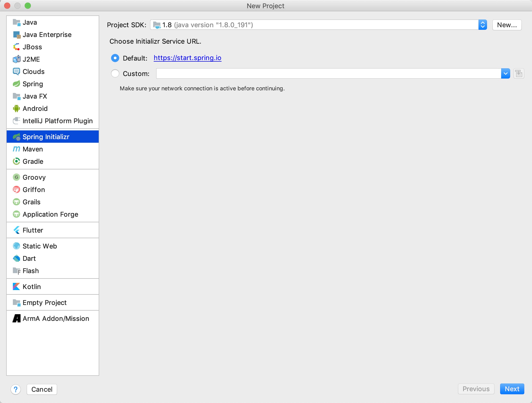The height and width of the screenshot is (403, 532).
Task: Select Spring Initializr in the list
Action: pyautogui.click(x=53, y=137)
